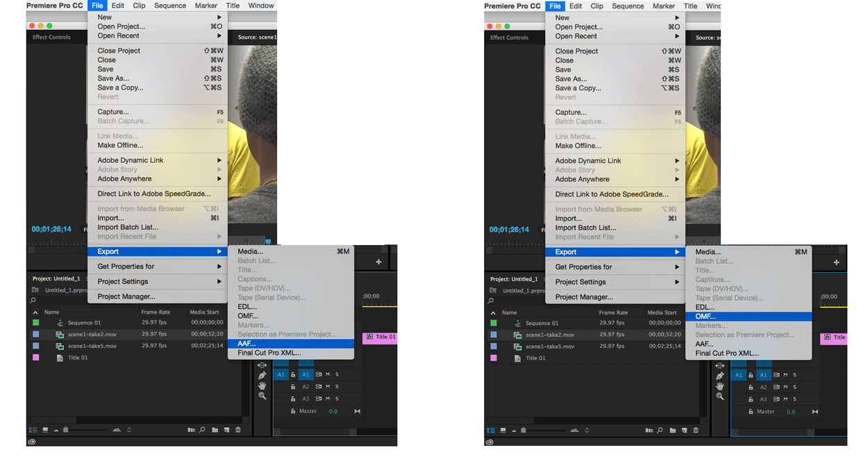Image resolution: width=868 pixels, height=464 pixels.
Task: Toggle the A2 track lock in right screenshot
Action: (x=751, y=388)
